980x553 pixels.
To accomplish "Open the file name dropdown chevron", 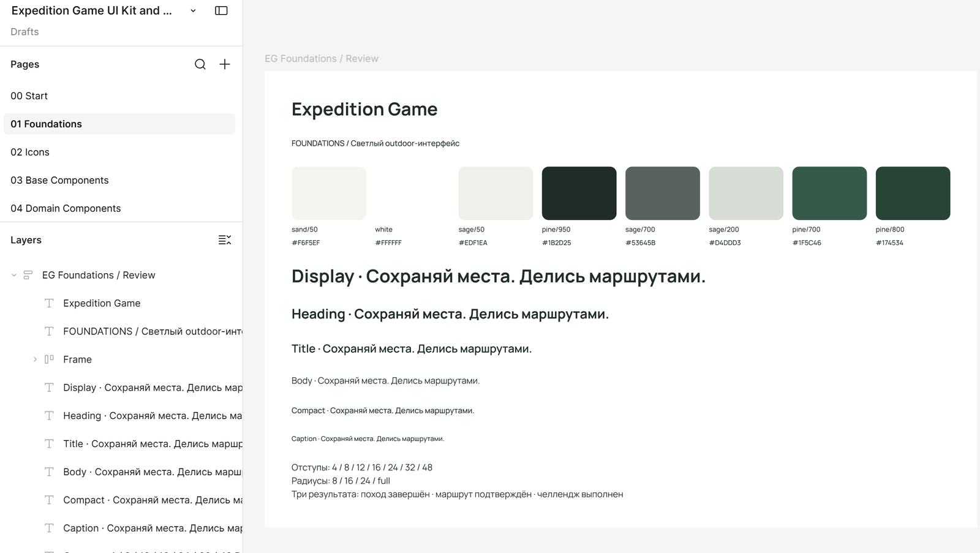I will click(193, 11).
